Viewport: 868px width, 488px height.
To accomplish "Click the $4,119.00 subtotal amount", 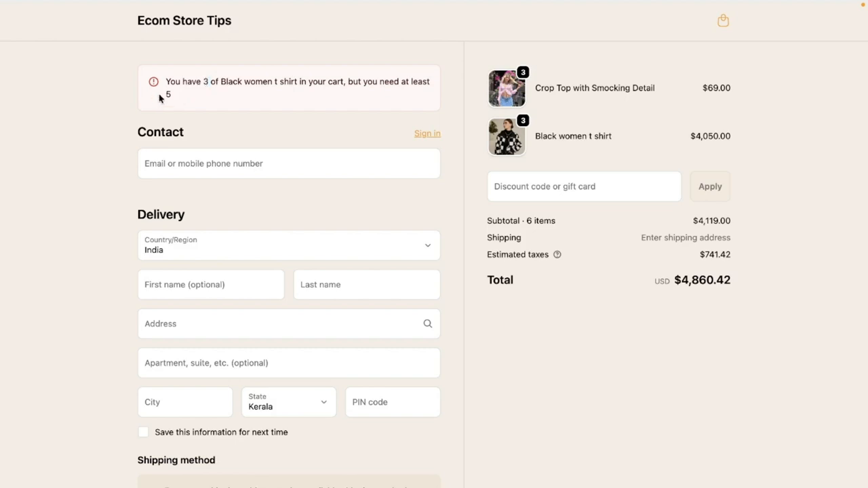I will click(711, 221).
